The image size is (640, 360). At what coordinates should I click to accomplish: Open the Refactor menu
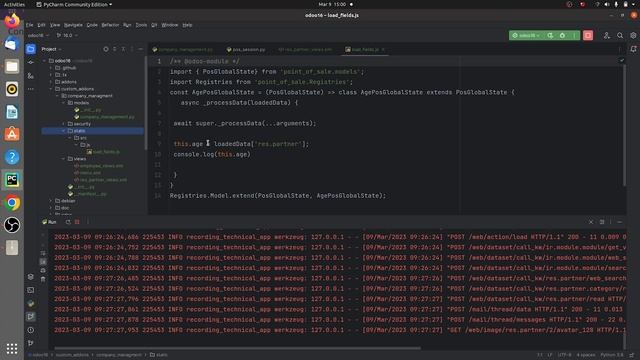click(110, 25)
